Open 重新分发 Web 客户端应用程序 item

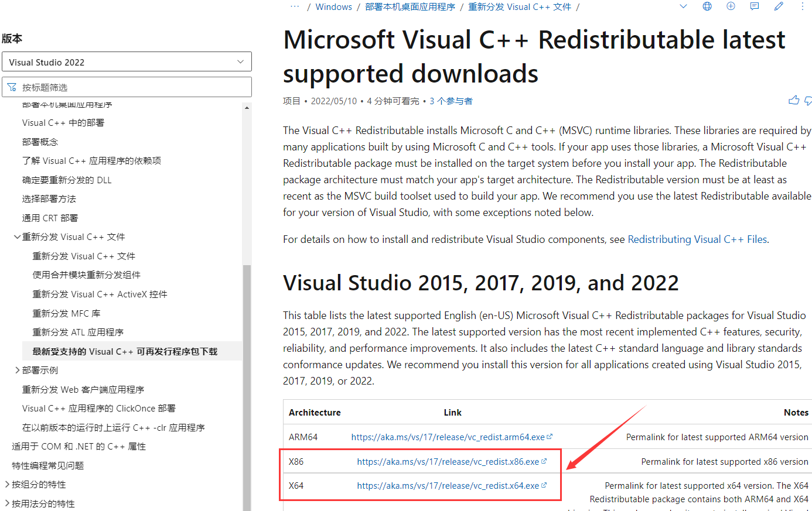coord(83,390)
